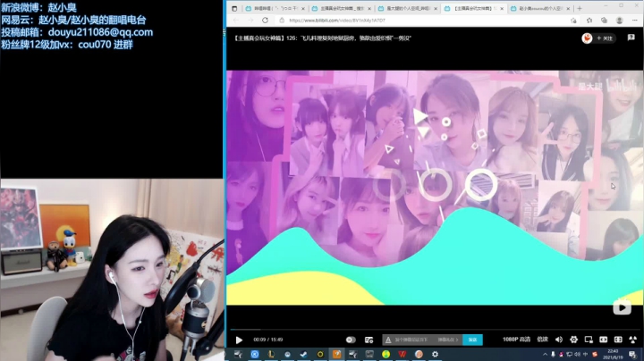Add this page to favorites star-plus icon
Screen dimensions: 644x361
(573, 20)
